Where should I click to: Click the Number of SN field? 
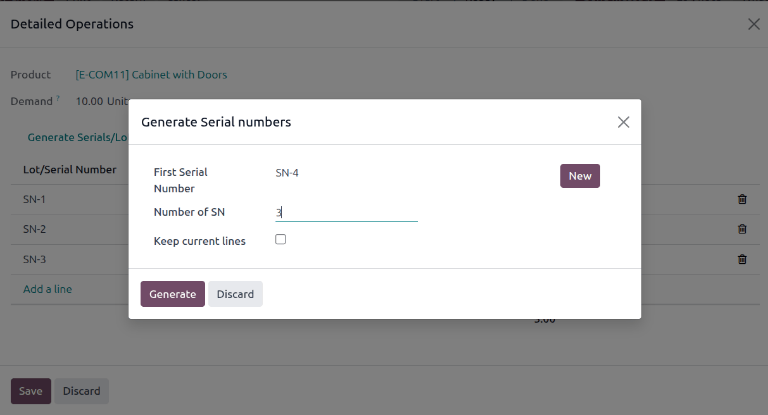[x=346, y=212]
